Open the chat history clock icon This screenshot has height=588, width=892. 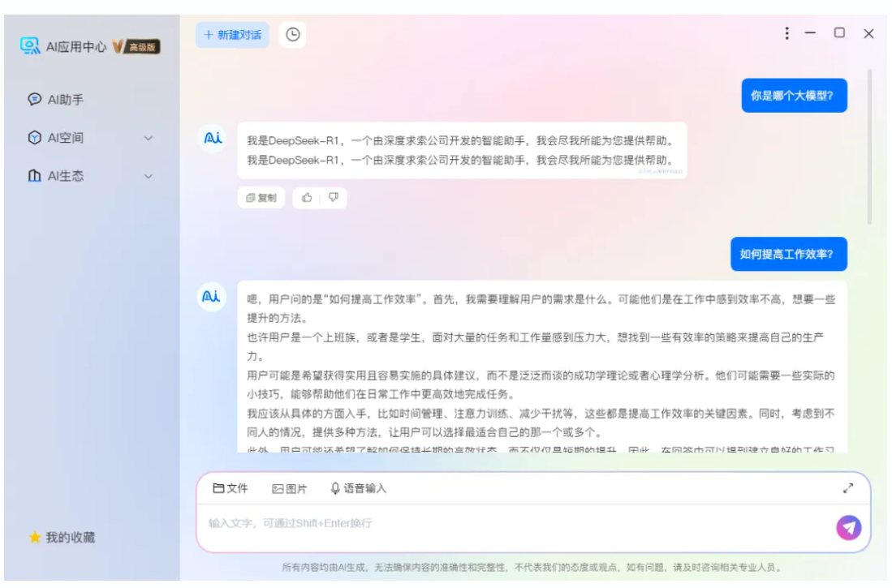pos(292,35)
